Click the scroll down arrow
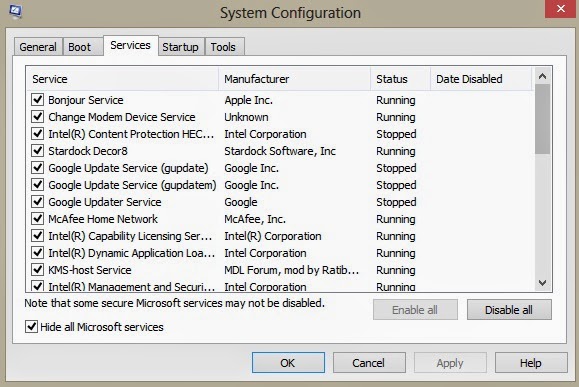The image size is (579, 387). (542, 283)
